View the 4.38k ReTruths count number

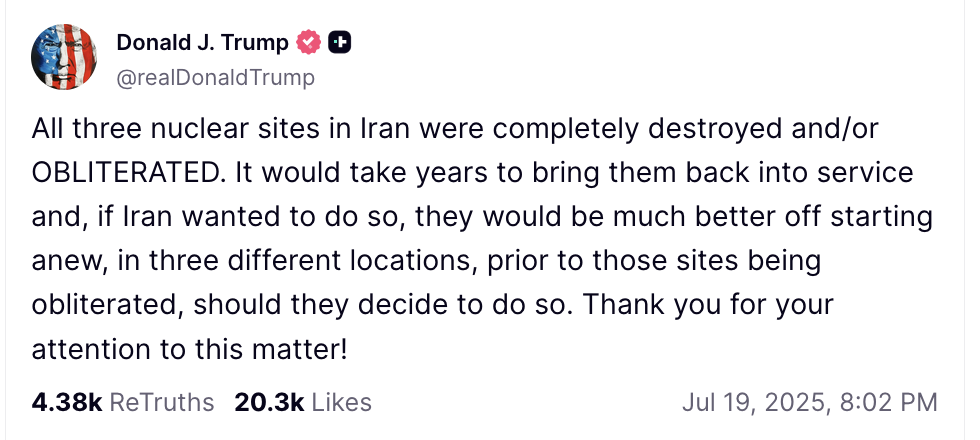66,402
